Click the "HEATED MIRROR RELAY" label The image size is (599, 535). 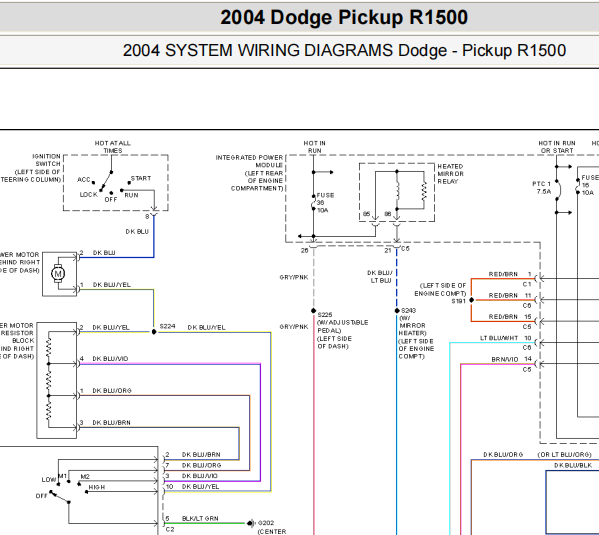point(450,174)
